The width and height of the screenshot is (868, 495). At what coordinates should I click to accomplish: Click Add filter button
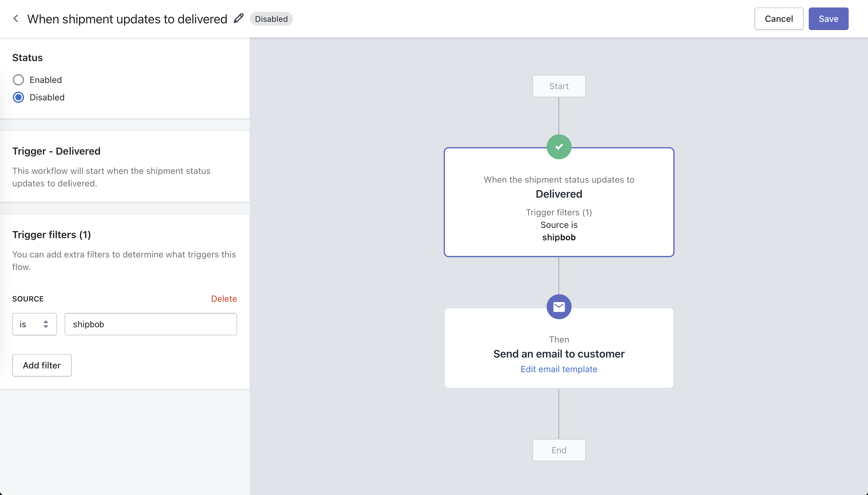[x=42, y=365]
